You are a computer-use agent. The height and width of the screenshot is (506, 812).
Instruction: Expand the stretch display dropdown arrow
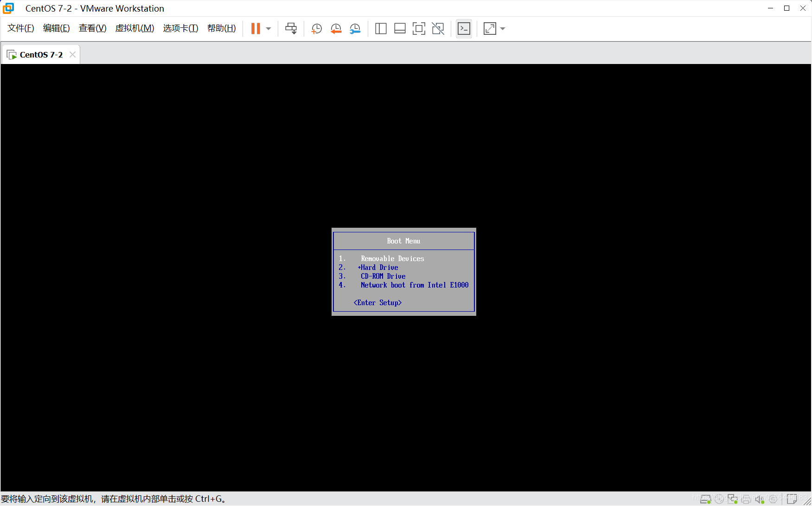[503, 29]
